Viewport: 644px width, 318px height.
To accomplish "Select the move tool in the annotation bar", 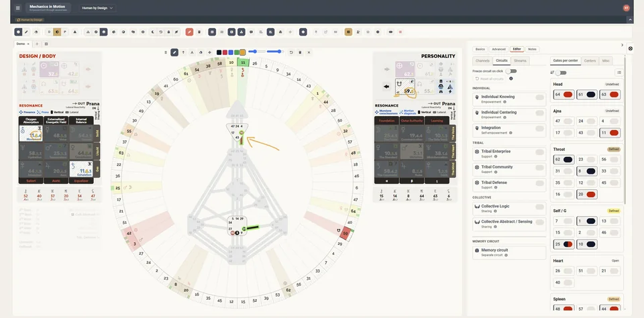I will [x=210, y=52].
